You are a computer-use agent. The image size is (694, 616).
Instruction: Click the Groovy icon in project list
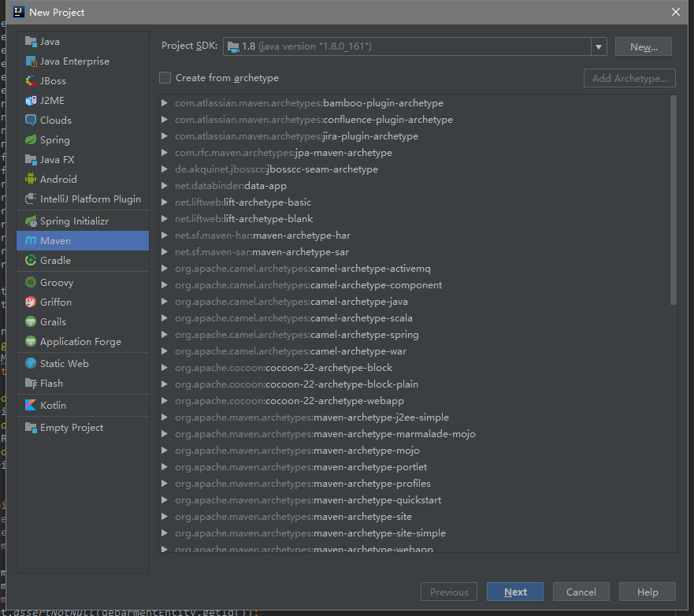coord(31,283)
